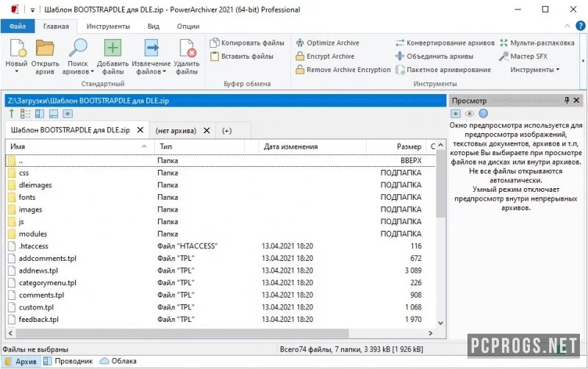Switch to the Облака bottom tab
588x369 pixels.
point(118,361)
